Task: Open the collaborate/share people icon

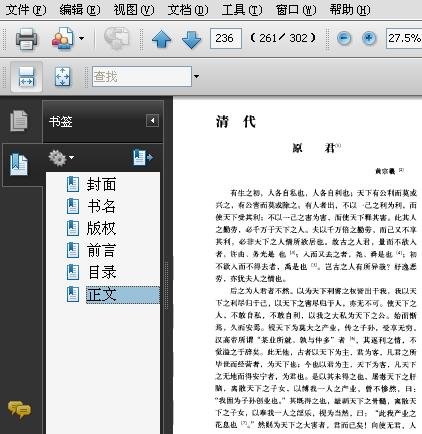Action: tap(63, 38)
